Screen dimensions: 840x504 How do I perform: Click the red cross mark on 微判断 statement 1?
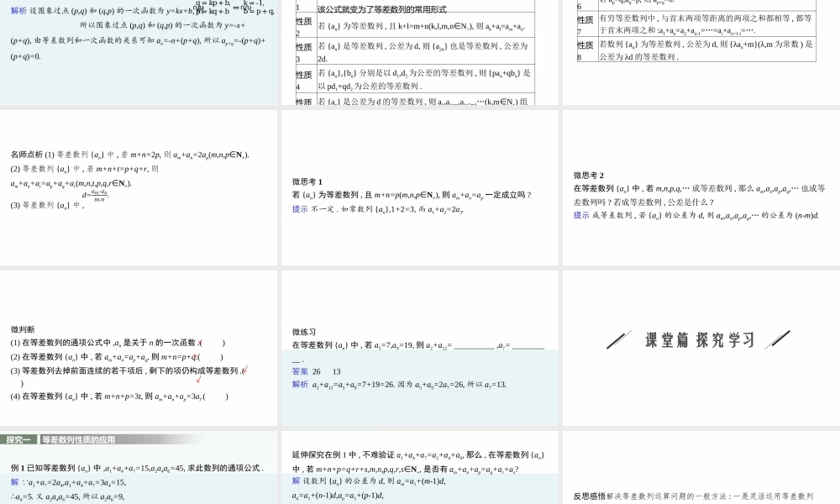(200, 343)
